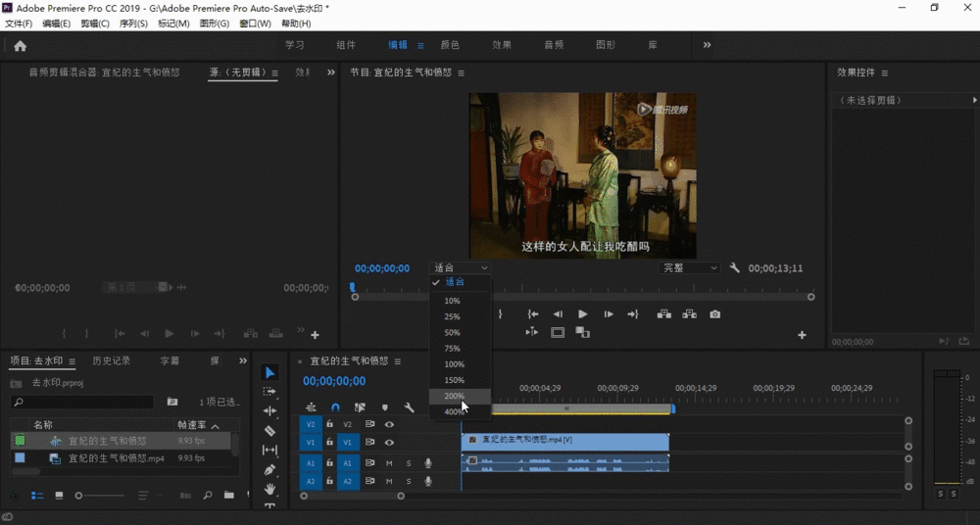Solo track A2
This screenshot has width=980, height=525.
click(409, 481)
